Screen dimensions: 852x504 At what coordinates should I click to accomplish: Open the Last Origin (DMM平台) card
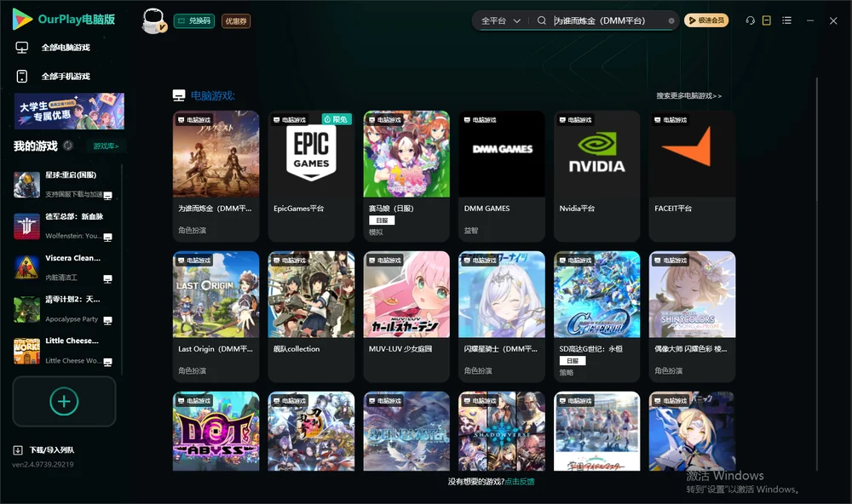tap(216, 317)
